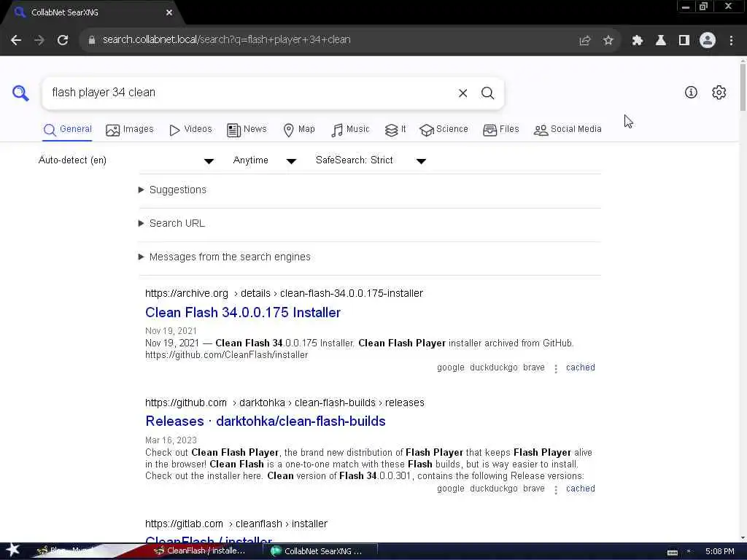Go back to previous page

click(16, 40)
